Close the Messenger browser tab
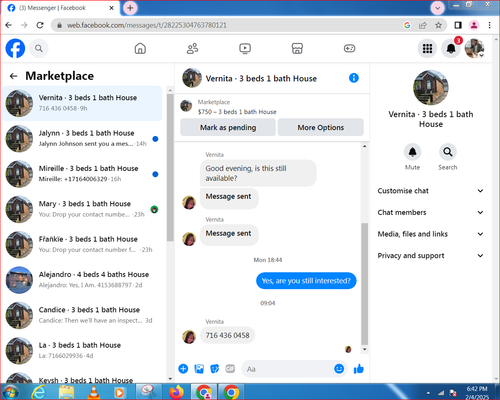This screenshot has width=500, height=400. pyautogui.click(x=112, y=8)
